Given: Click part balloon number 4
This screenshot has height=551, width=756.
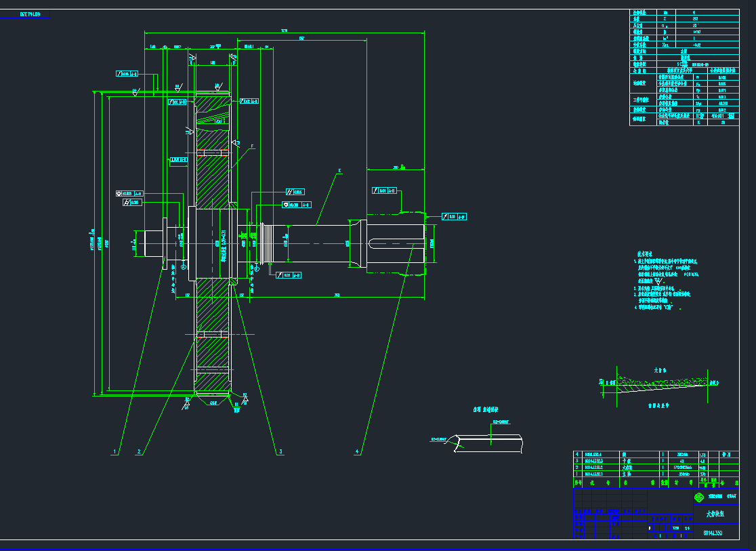Looking at the screenshot, I should coord(357,451).
